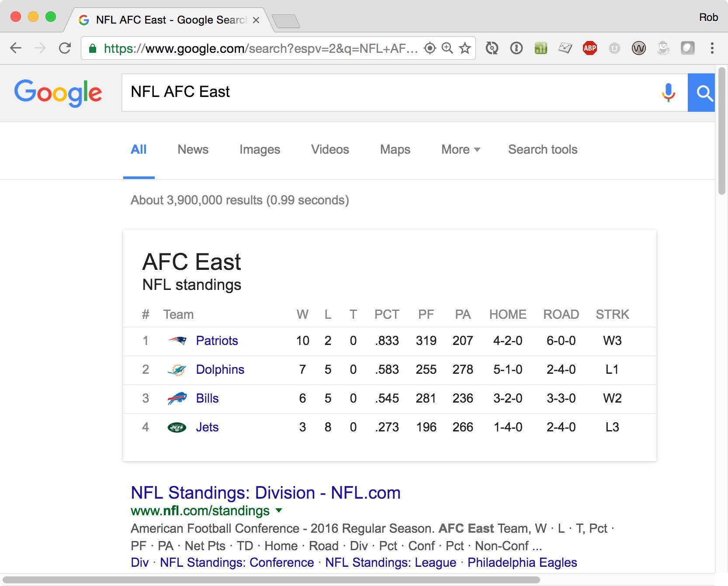Open the zoom magnifier in address bar
The height and width of the screenshot is (586, 728).
(x=447, y=48)
